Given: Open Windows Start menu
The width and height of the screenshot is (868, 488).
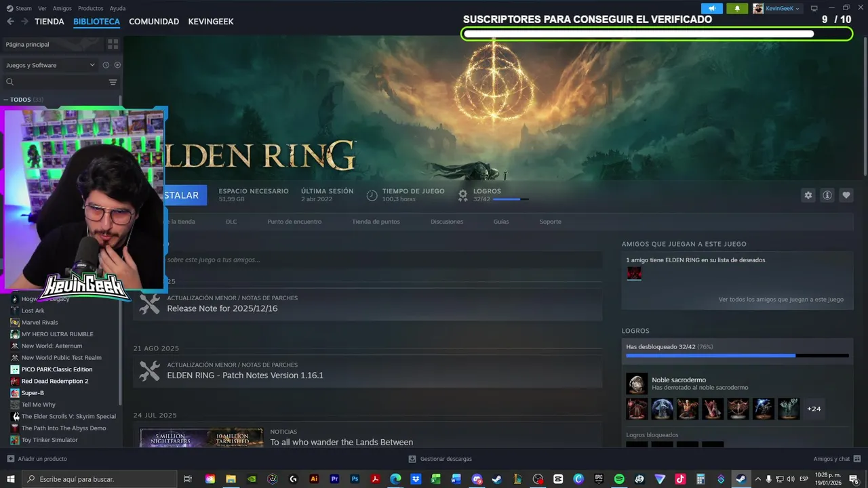Looking at the screenshot, I should tap(11, 479).
